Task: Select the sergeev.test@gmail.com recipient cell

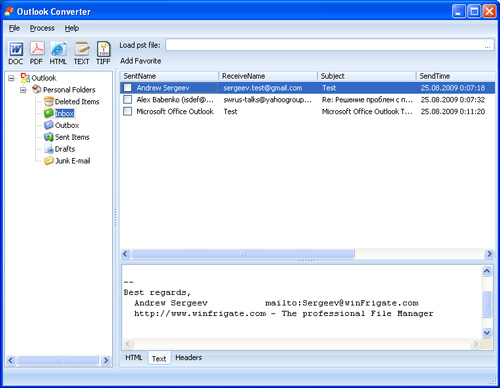Action: tap(263, 88)
